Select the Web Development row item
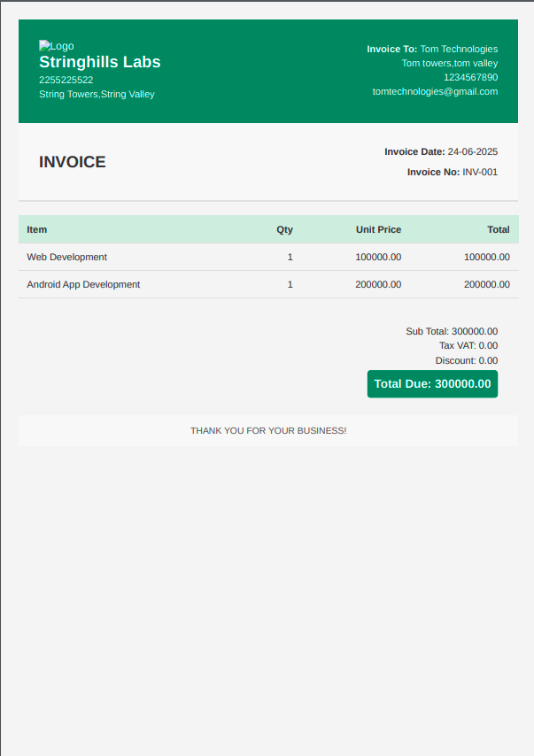This screenshot has height=756, width=534. [67, 257]
